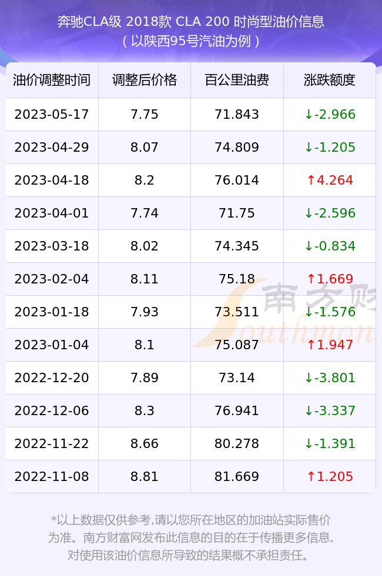Viewport: 382px width, 588px height.
Task: Select the fuel cost 71.75
Action: click(237, 213)
